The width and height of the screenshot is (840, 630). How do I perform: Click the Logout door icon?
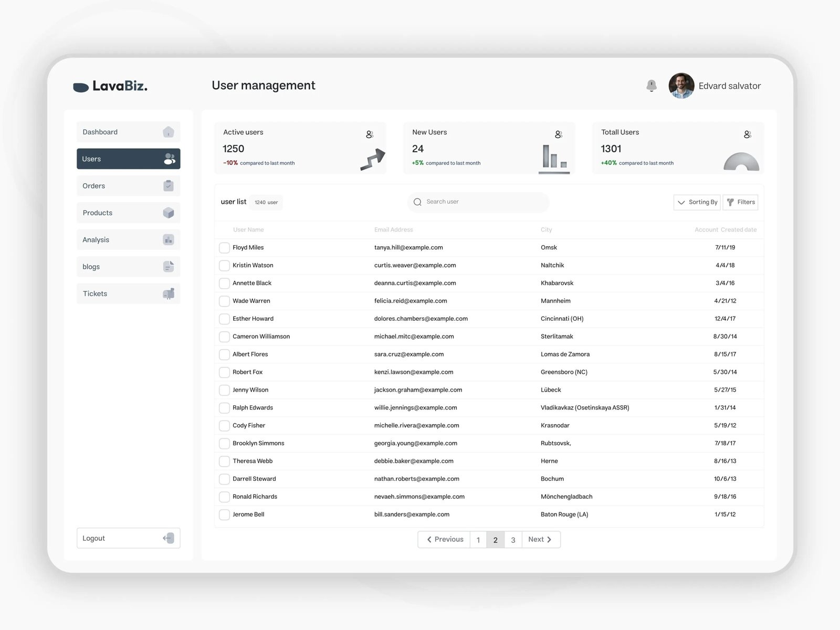(x=169, y=538)
